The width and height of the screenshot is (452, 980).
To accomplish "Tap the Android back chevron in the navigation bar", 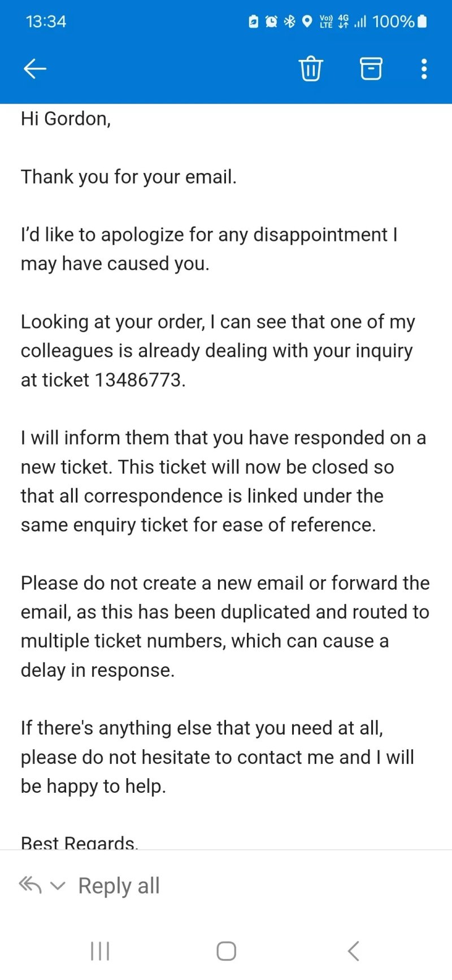I will click(353, 951).
